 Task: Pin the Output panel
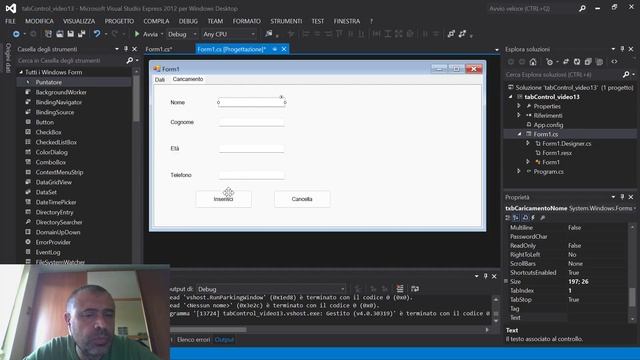(485, 276)
